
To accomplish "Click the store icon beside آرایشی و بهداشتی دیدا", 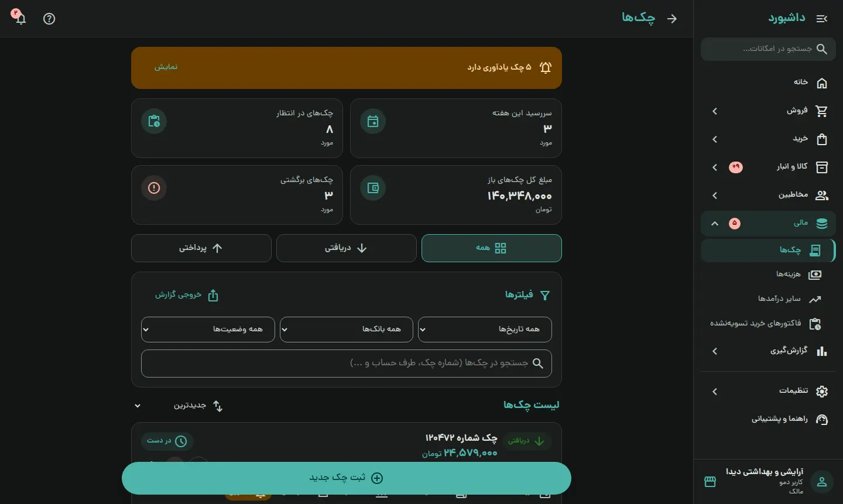I will click(x=710, y=482).
